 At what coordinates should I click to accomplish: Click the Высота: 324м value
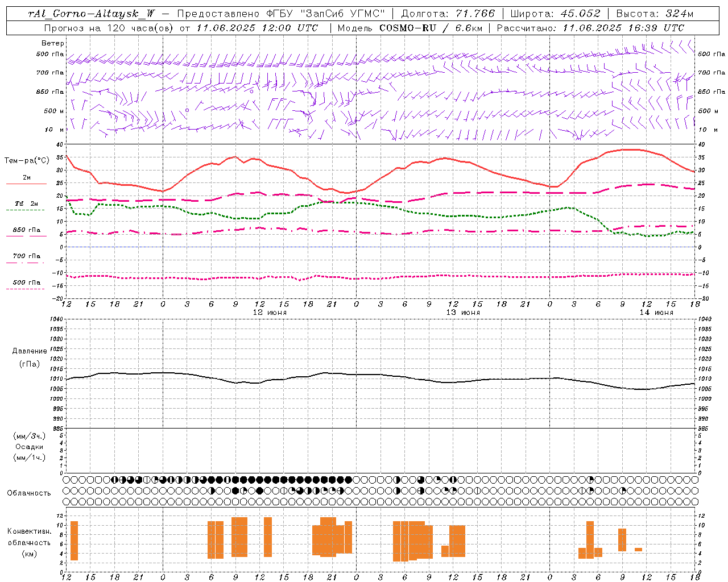(x=655, y=14)
